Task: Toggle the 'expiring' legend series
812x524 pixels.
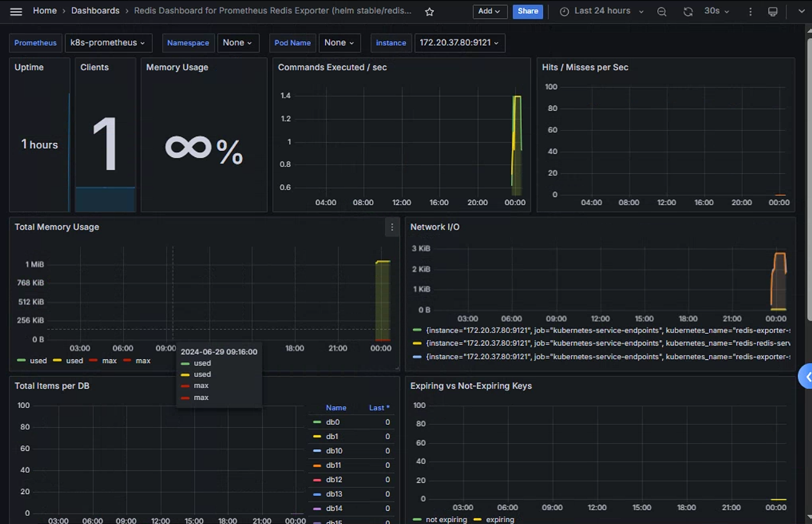Action: (x=500, y=520)
